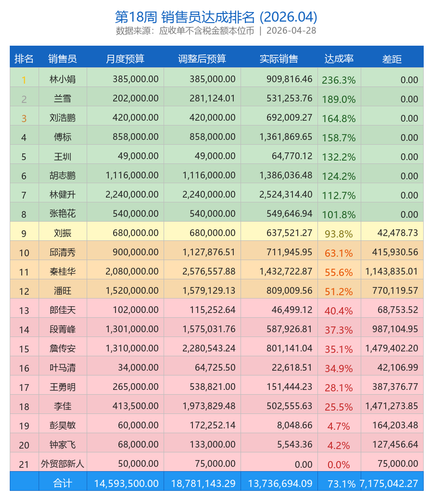
Task: Select salesperson name 胡志鹏
Action: 62,175
